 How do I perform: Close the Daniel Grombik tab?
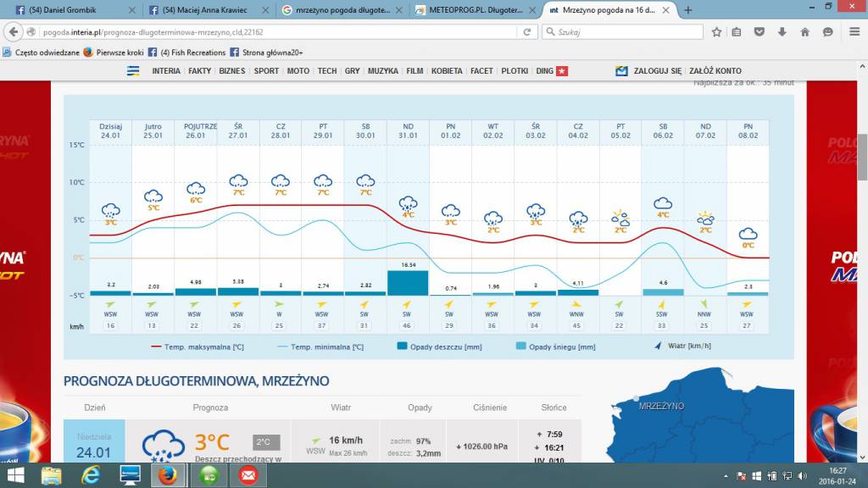(x=131, y=10)
